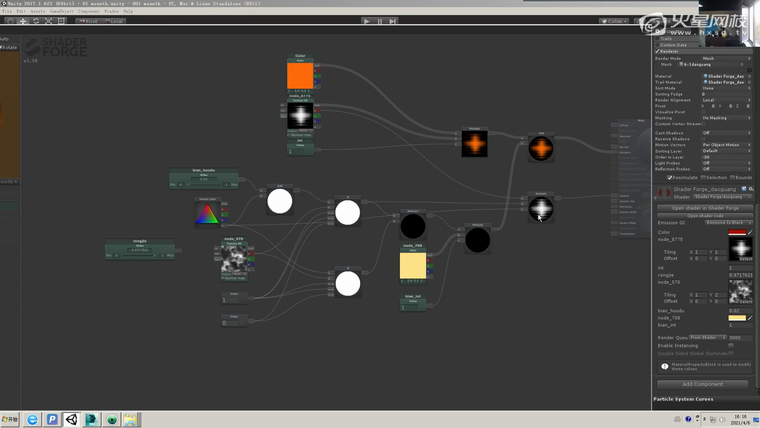Image resolution: width=760 pixels, height=428 pixels.
Task: Enable the Bounds checkbox
Action: 736,178
